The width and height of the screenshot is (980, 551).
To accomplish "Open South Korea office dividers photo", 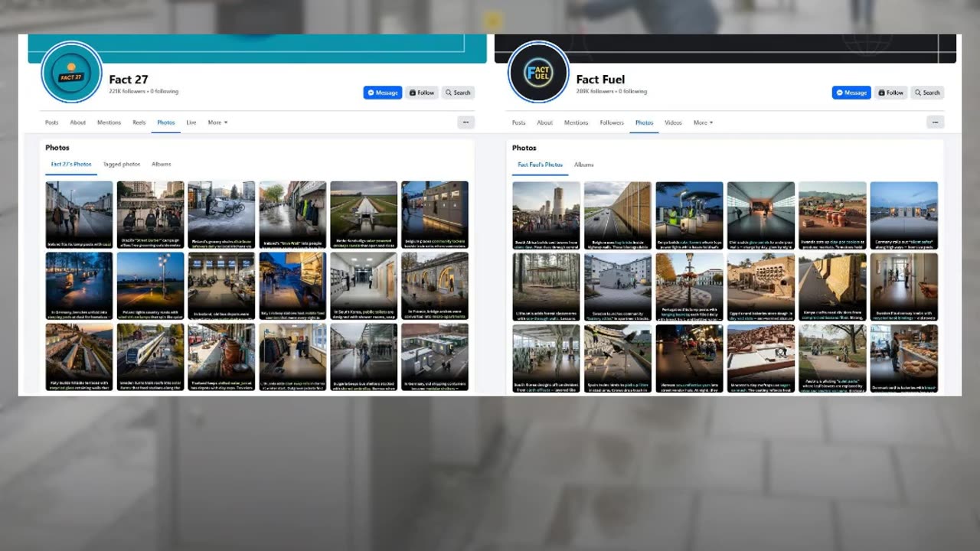I will tap(546, 358).
